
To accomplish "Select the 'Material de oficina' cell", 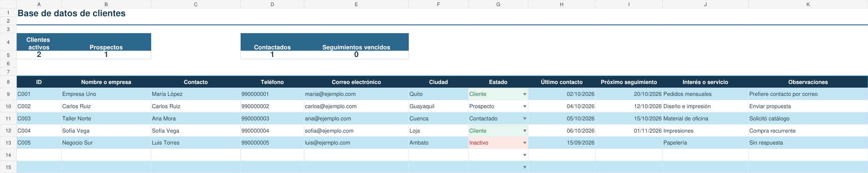I will [x=705, y=119].
